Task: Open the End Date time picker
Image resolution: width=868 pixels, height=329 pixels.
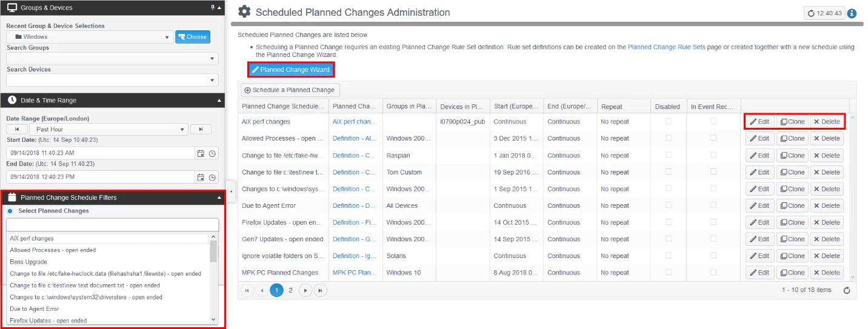Action: pos(212,178)
